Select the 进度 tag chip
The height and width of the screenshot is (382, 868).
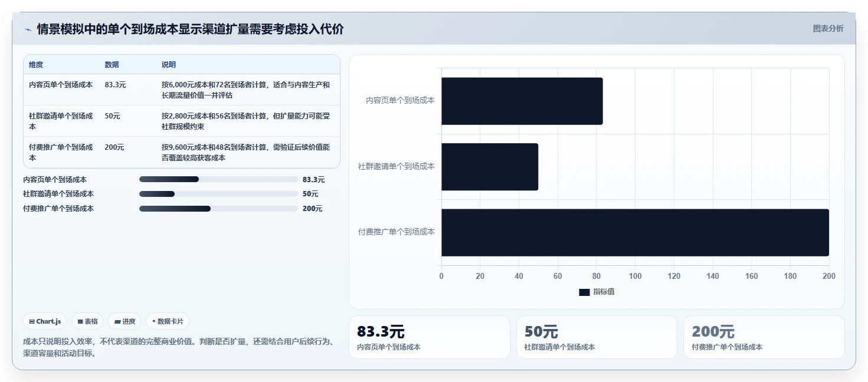click(125, 321)
